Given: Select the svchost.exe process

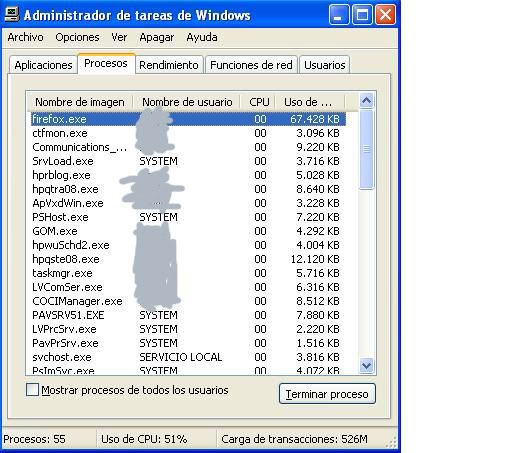Looking at the screenshot, I should point(188,357).
